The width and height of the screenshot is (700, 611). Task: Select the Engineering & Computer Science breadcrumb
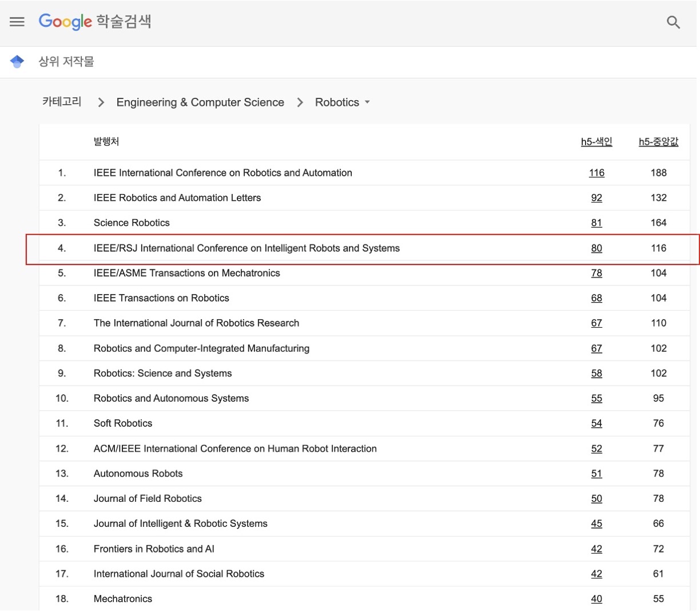[x=200, y=102]
